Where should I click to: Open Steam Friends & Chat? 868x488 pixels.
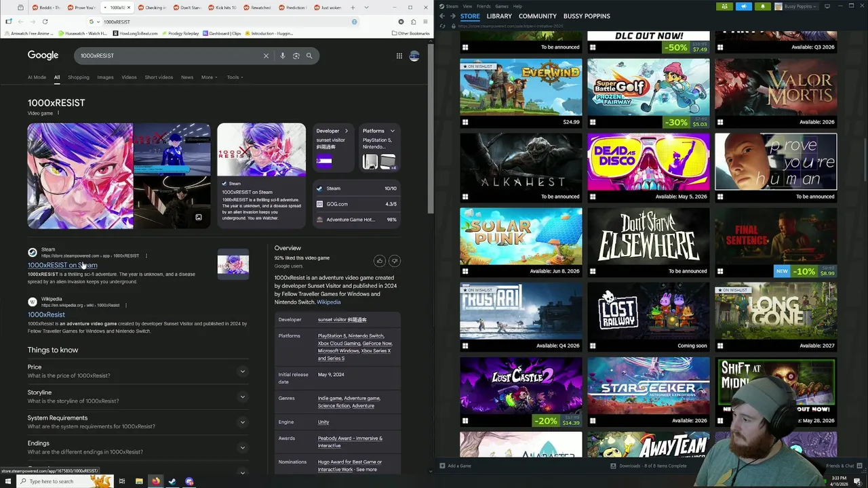click(x=844, y=466)
